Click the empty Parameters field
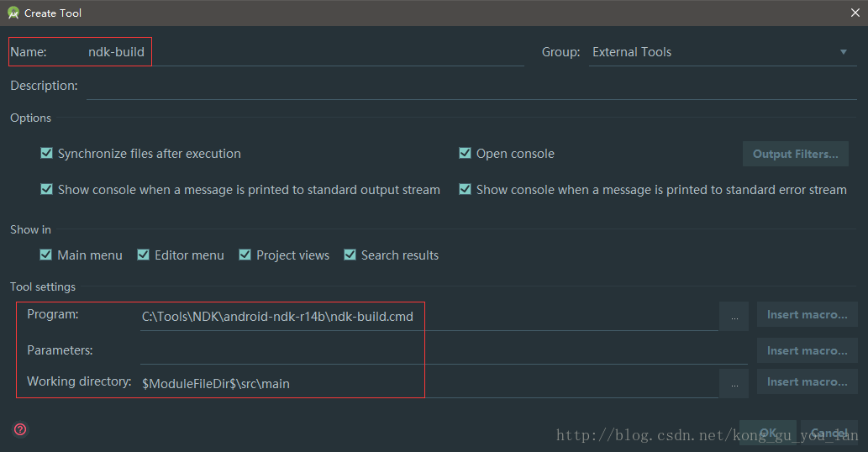Viewport: 868px width, 452px height. point(444,350)
